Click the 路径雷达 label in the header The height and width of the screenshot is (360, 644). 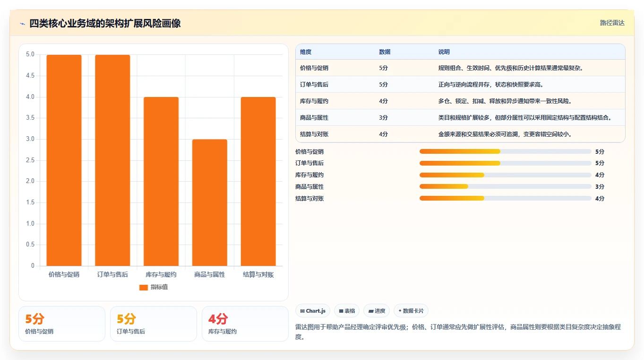click(x=612, y=23)
